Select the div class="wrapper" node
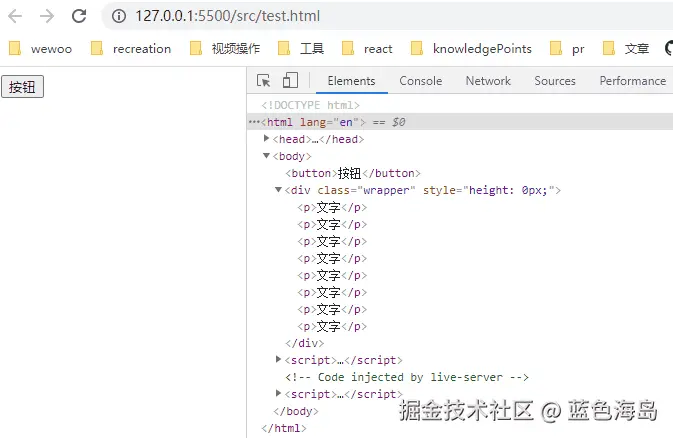673x438 pixels. pyautogui.click(x=423, y=190)
